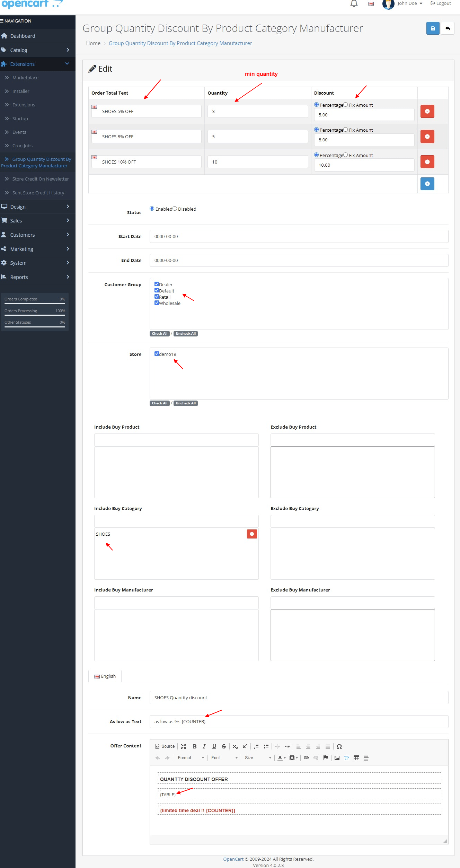Expand the Catalog navigation menu
The image size is (460, 868).
point(37,50)
